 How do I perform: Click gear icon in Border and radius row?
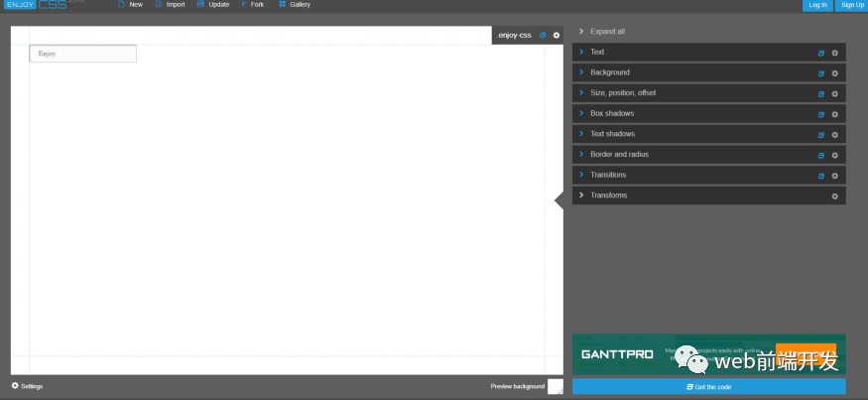click(835, 156)
